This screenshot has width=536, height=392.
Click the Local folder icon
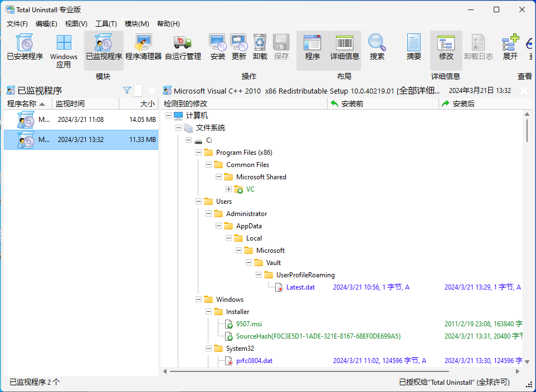(x=238, y=238)
